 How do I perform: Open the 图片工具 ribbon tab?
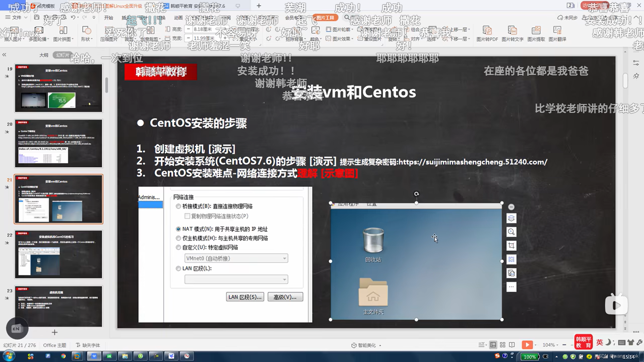tap(325, 18)
